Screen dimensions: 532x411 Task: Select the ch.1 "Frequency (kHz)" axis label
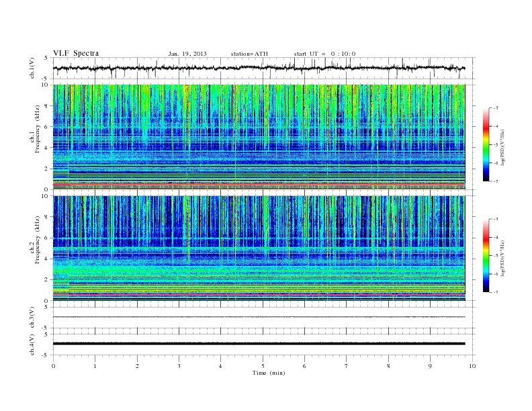click(38, 129)
